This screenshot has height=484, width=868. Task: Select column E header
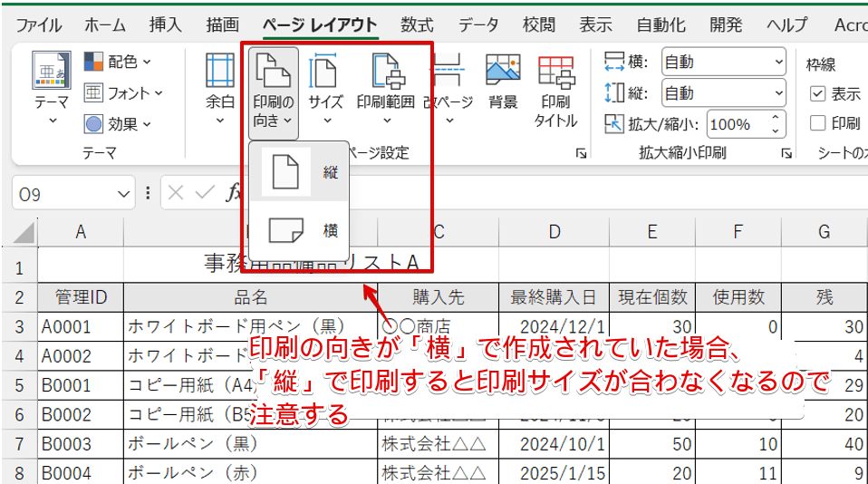(652, 231)
